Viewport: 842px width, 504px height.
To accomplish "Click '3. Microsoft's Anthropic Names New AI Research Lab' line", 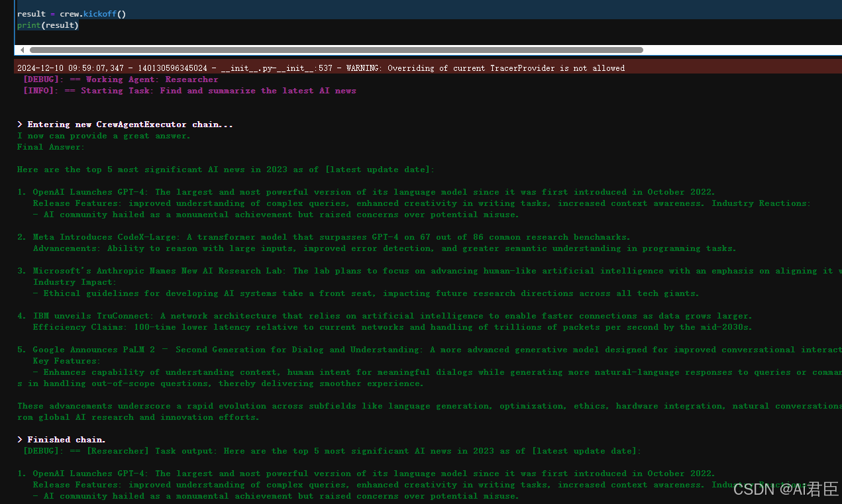I will pos(429,271).
